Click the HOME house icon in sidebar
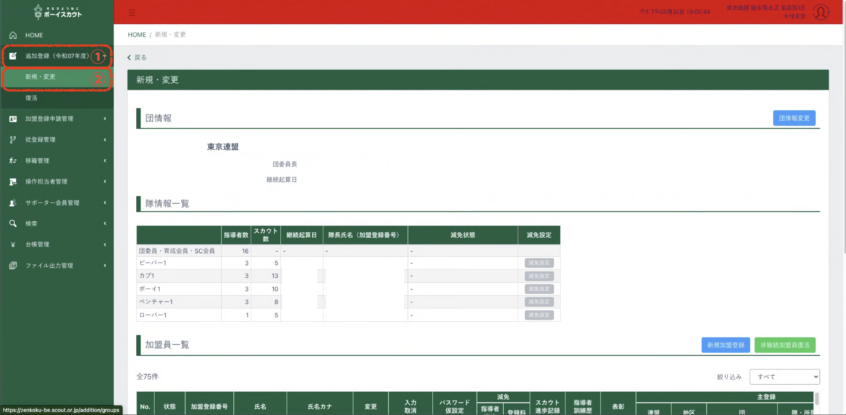Image resolution: width=846 pixels, height=415 pixels. click(12, 35)
